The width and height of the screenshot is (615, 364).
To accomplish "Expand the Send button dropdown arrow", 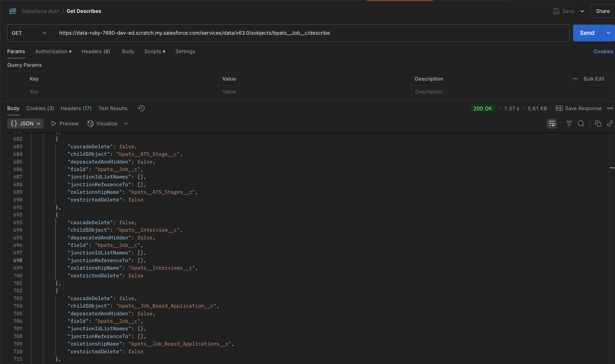I will tap(608, 33).
